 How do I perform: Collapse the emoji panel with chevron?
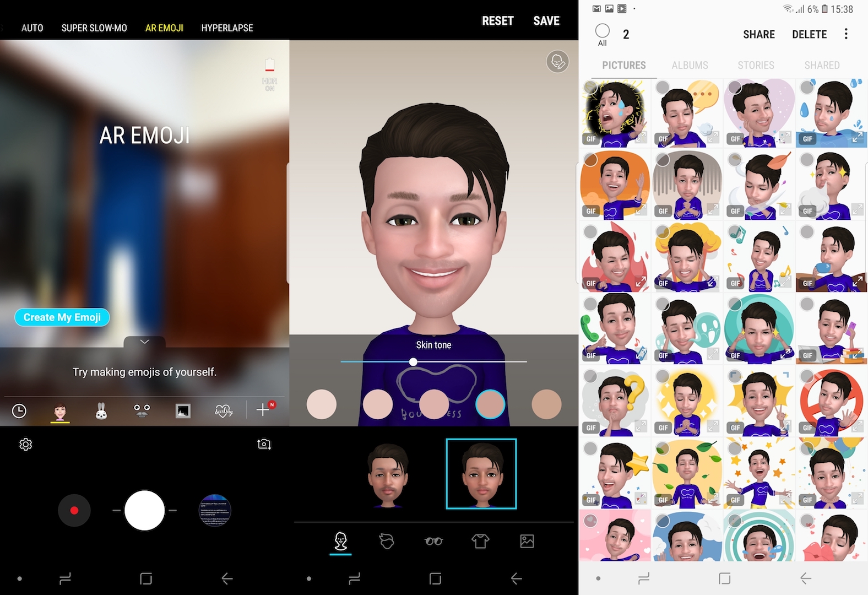click(144, 342)
